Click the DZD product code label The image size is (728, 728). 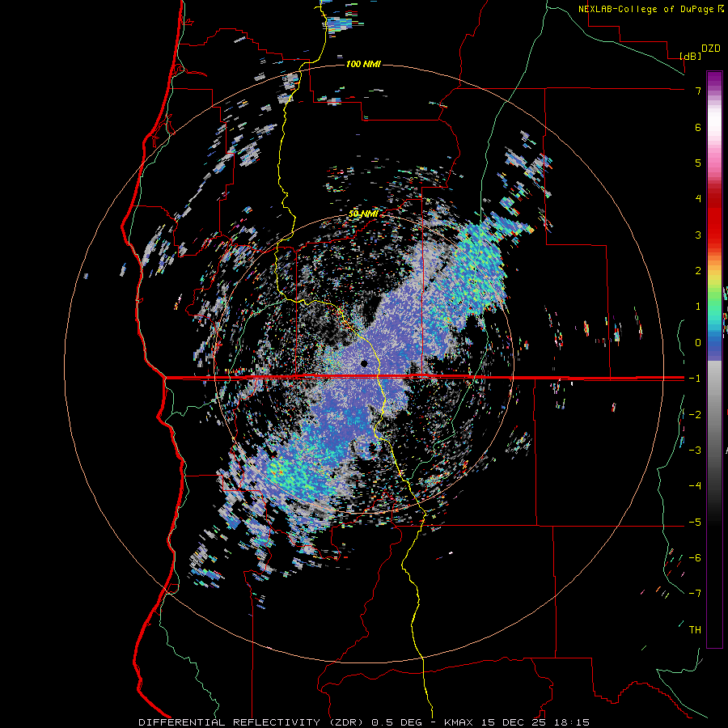(711, 49)
